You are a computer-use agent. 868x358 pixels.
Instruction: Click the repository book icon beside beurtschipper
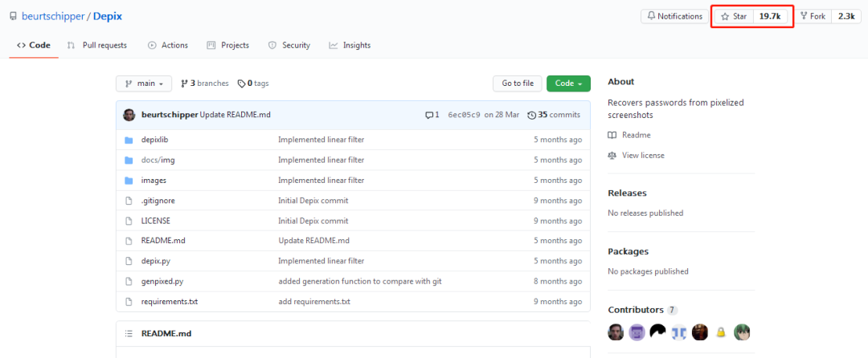click(x=14, y=17)
